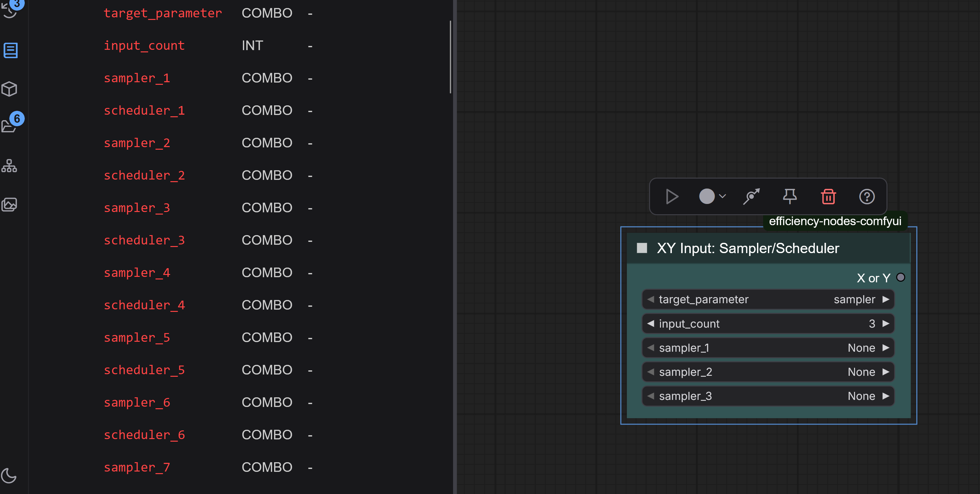The image size is (980, 494).
Task: Click sampler_6 in the docs list
Action: [x=137, y=403]
